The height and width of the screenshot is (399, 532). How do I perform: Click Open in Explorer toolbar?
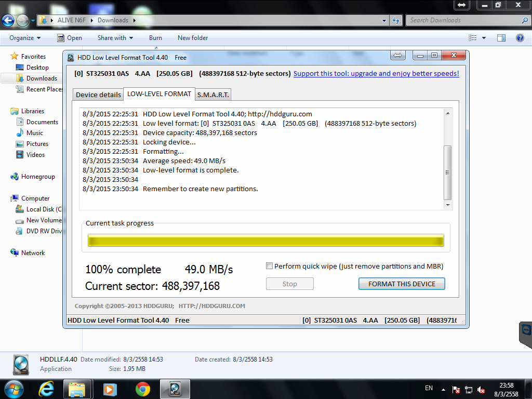[70, 38]
